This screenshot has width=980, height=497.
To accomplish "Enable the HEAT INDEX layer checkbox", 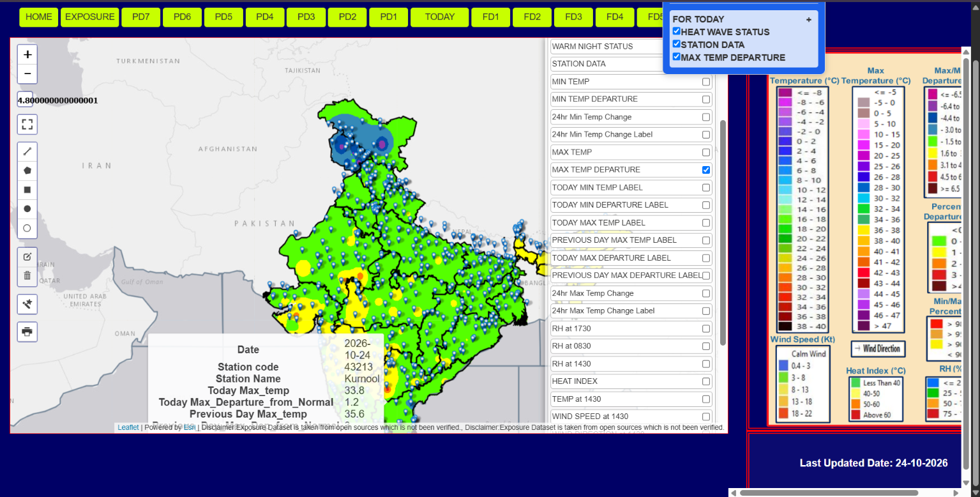I will (x=706, y=381).
